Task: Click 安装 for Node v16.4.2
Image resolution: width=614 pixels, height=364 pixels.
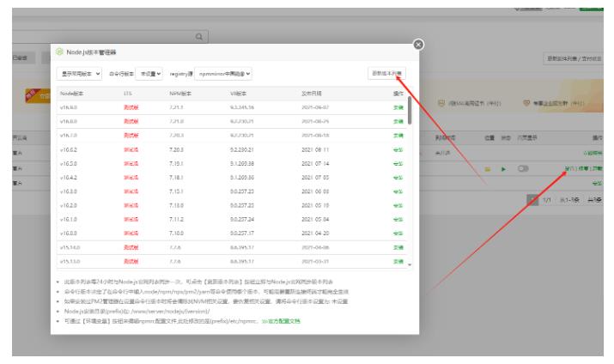Action: [x=398, y=178]
